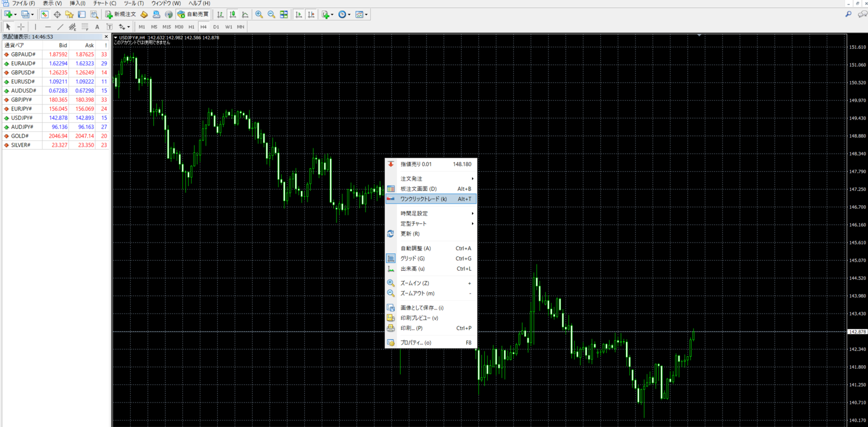Switch to the D1 timeframe
868x427 pixels.
pos(216,27)
